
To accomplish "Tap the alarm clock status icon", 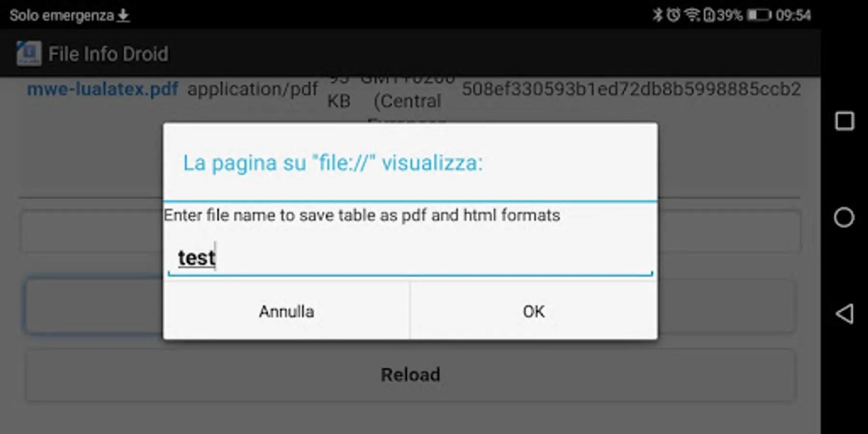I will (x=674, y=15).
